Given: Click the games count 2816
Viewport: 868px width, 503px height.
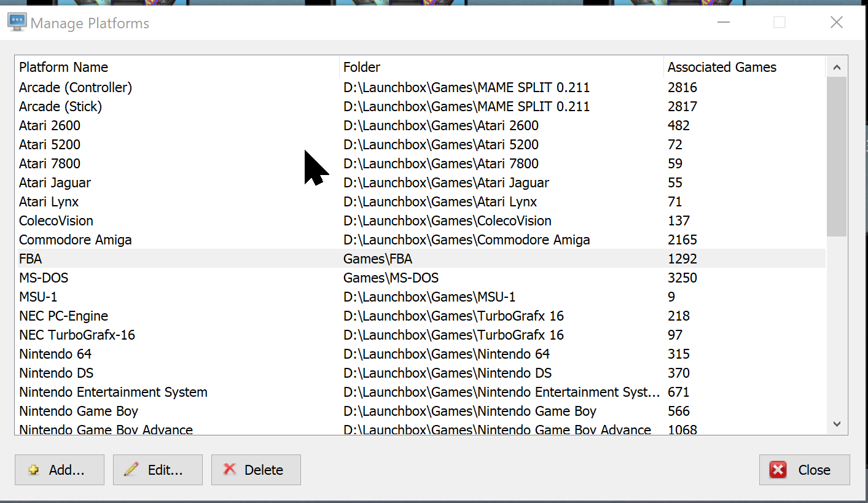Looking at the screenshot, I should (682, 87).
